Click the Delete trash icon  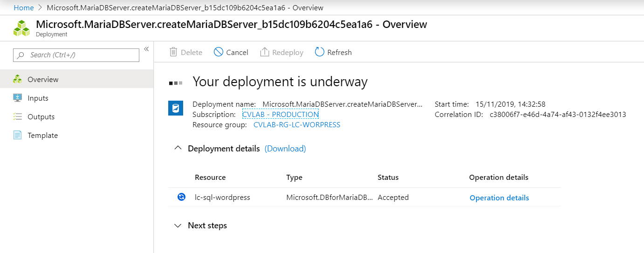tap(173, 52)
